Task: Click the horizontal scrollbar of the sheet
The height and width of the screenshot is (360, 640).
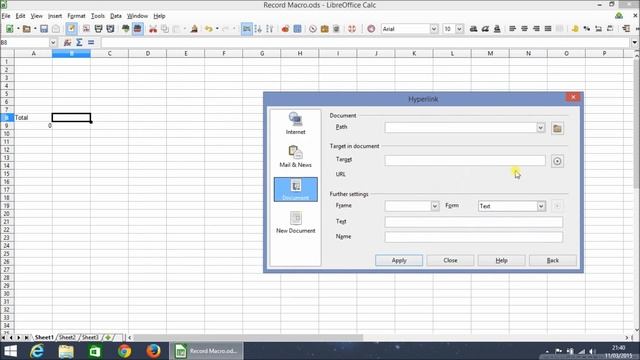Action: [x=248, y=338]
